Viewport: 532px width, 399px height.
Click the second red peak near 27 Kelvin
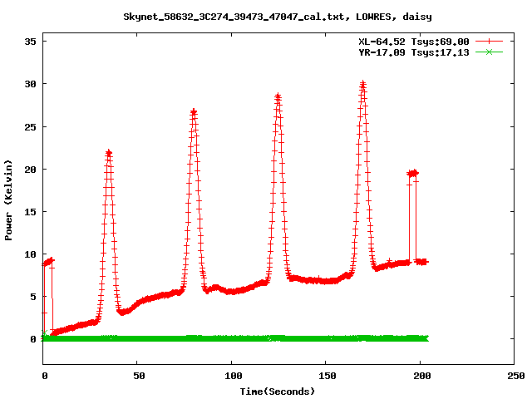(x=194, y=112)
